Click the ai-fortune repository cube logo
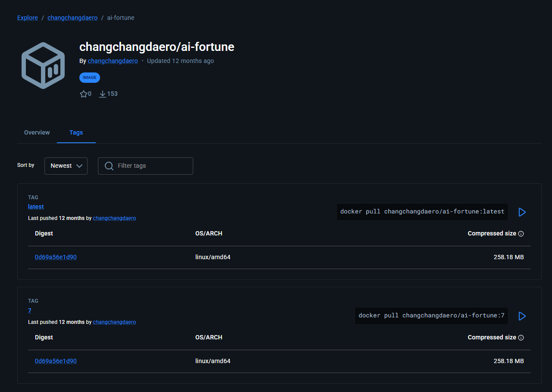This screenshot has width=552, height=392. [43, 66]
